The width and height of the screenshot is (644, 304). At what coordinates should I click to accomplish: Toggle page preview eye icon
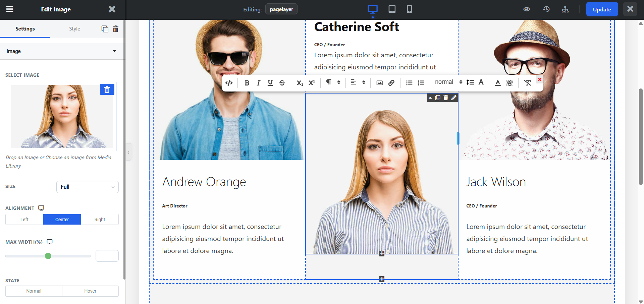pos(527,9)
